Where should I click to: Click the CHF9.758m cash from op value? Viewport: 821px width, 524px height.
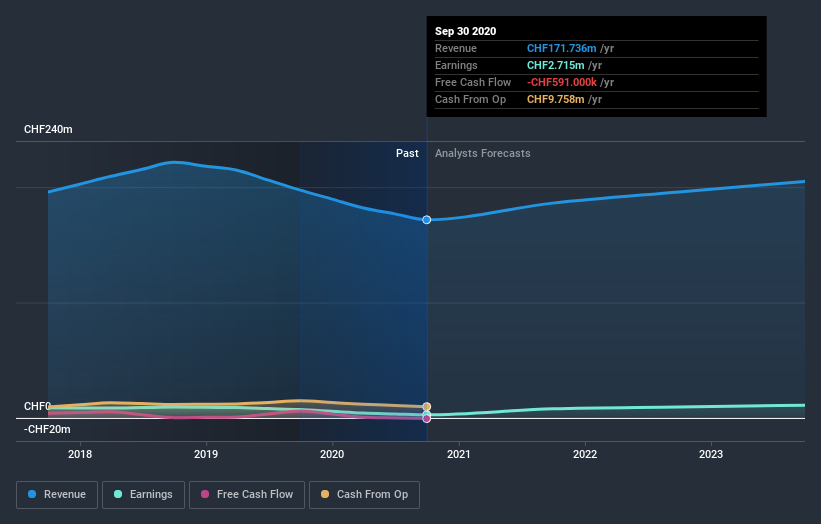coord(556,99)
